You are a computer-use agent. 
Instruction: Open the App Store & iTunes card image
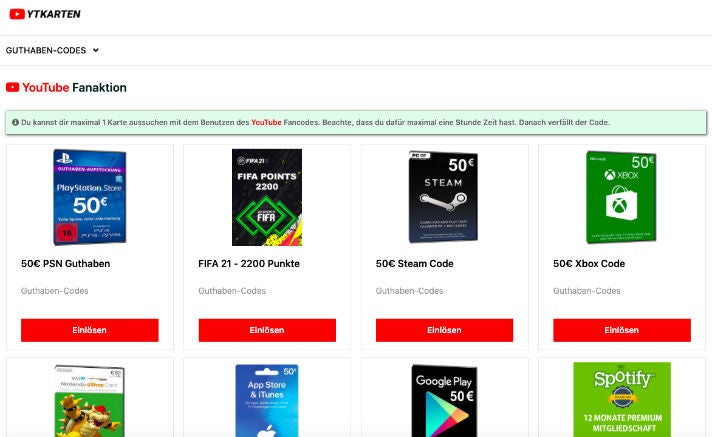tap(267, 401)
